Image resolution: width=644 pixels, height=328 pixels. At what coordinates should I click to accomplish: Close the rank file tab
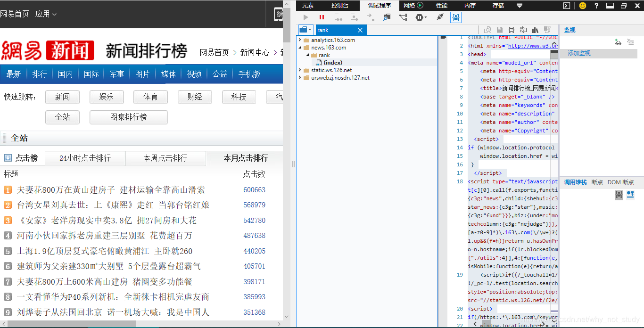click(360, 30)
